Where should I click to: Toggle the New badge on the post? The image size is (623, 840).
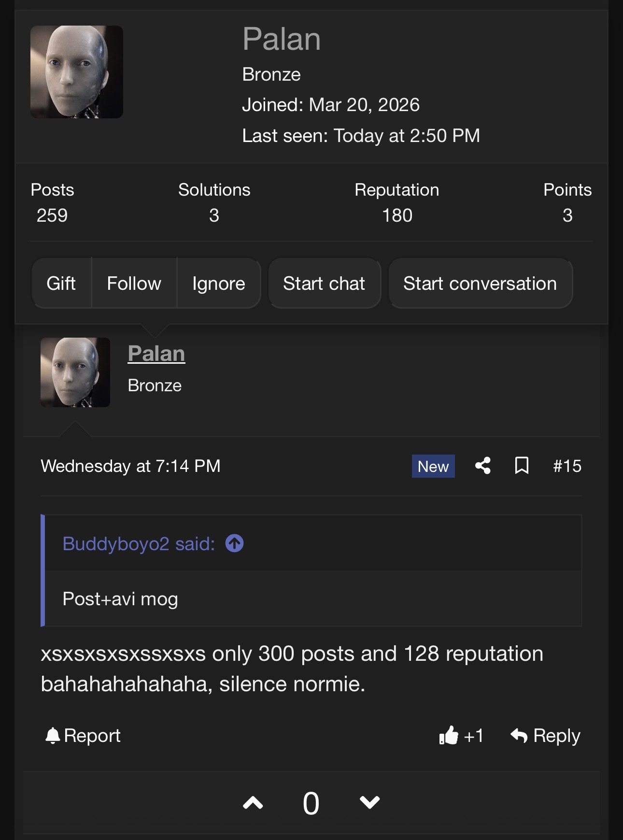click(x=433, y=466)
